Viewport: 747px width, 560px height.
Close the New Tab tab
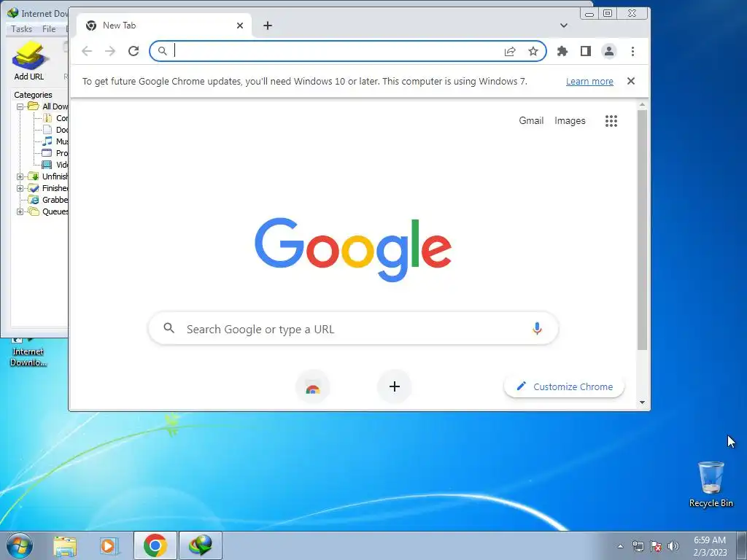pyautogui.click(x=240, y=26)
